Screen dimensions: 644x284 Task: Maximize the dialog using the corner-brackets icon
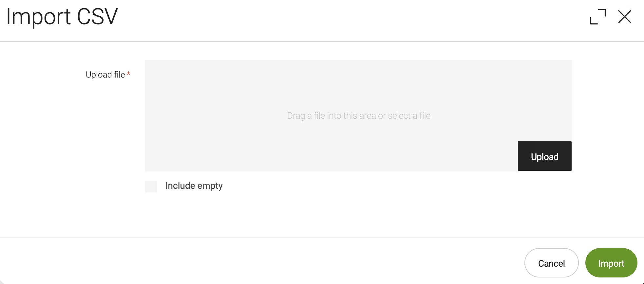tap(598, 17)
